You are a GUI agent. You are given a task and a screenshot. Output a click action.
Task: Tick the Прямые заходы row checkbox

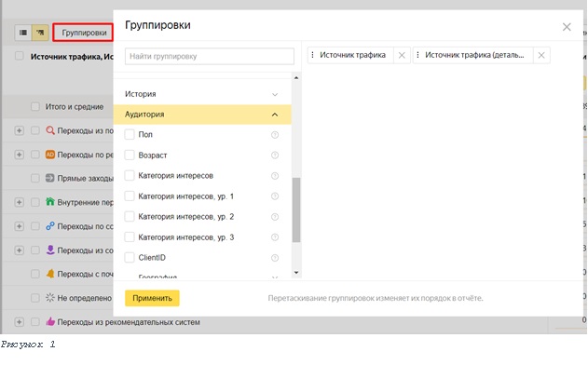[x=35, y=178]
